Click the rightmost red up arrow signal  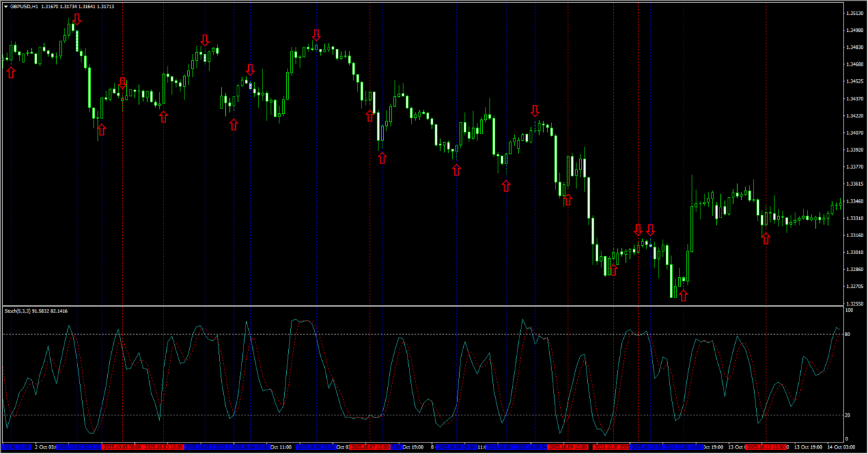coord(766,238)
